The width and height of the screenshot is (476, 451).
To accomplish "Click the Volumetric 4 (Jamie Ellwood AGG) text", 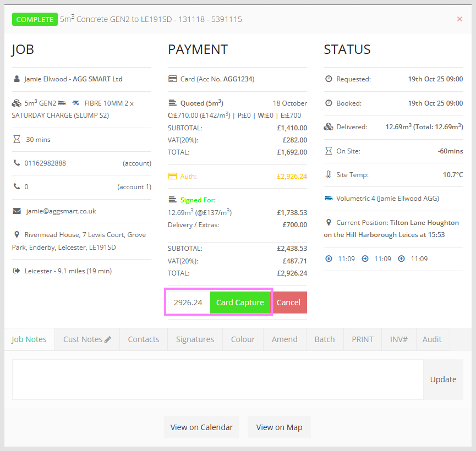I will coord(387,198).
